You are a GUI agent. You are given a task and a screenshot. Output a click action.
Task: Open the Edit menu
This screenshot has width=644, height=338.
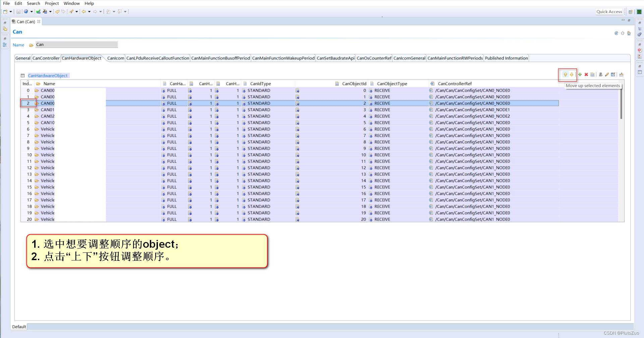18,3
